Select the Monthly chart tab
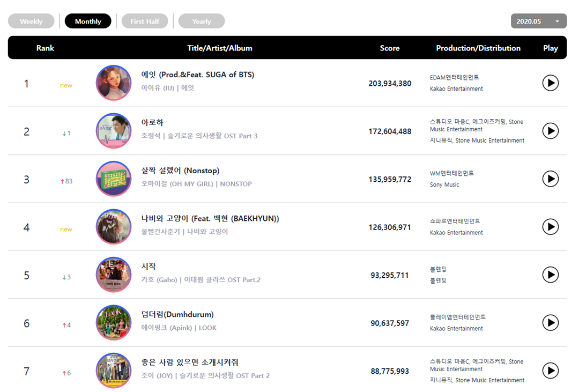This screenshot has height=392, width=579. click(x=88, y=21)
